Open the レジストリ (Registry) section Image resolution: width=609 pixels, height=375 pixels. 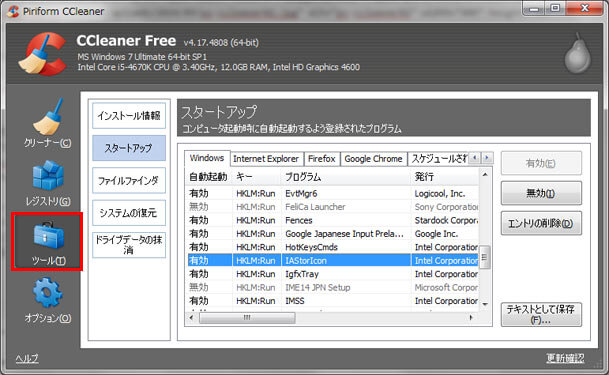tap(47, 183)
